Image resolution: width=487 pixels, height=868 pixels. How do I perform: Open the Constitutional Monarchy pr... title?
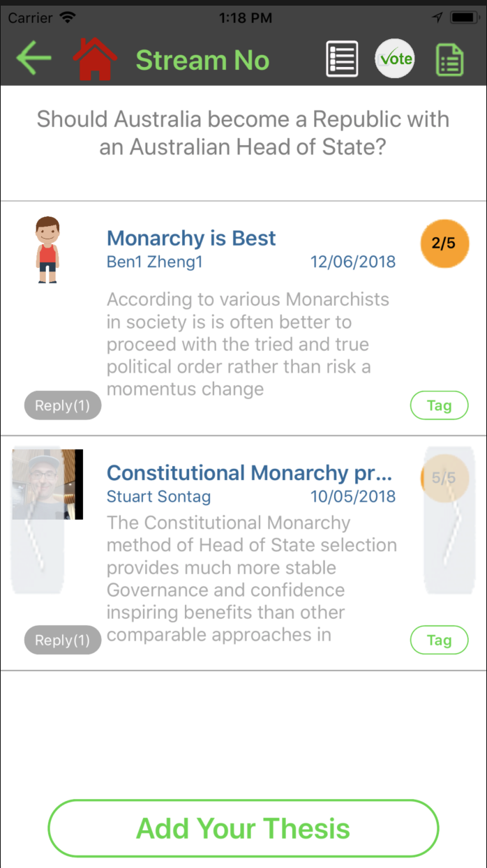click(x=250, y=473)
